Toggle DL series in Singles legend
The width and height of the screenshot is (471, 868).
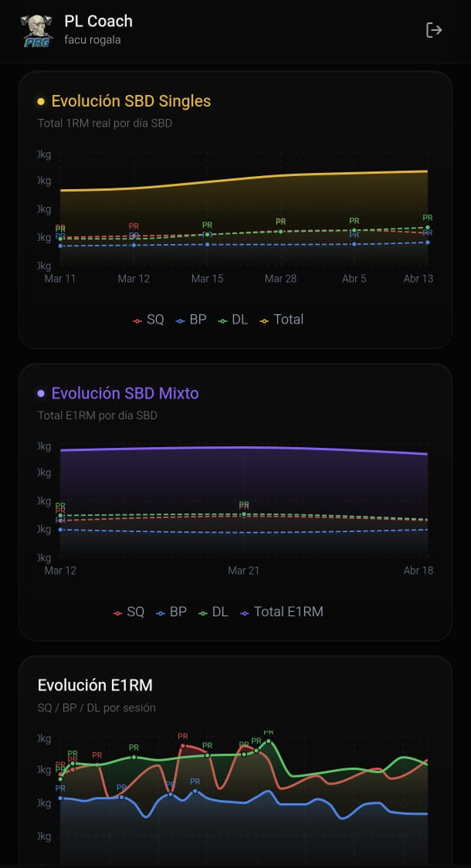click(x=233, y=320)
